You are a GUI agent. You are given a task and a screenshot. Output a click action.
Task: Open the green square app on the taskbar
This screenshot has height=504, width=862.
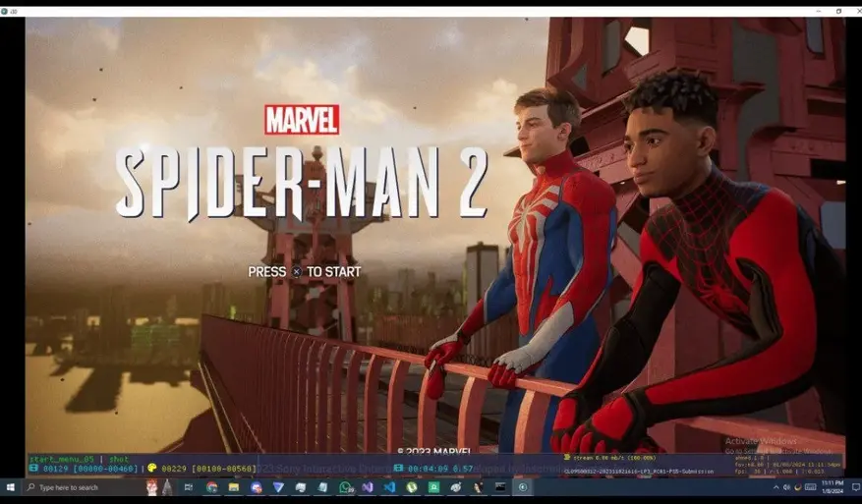pyautogui.click(x=433, y=487)
